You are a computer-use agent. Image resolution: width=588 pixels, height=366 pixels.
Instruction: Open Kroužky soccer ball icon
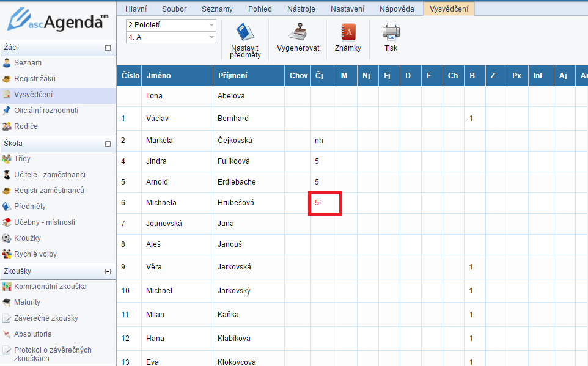pyautogui.click(x=6, y=238)
